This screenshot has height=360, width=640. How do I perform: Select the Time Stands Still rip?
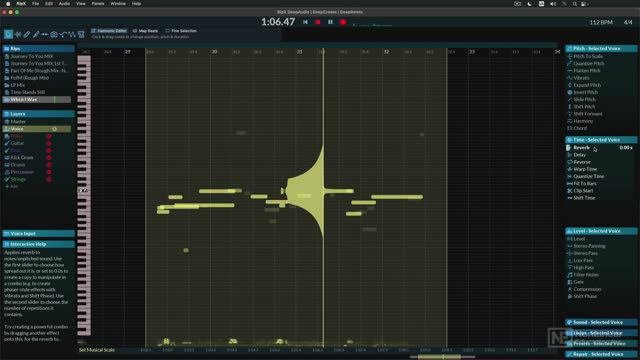28,92
